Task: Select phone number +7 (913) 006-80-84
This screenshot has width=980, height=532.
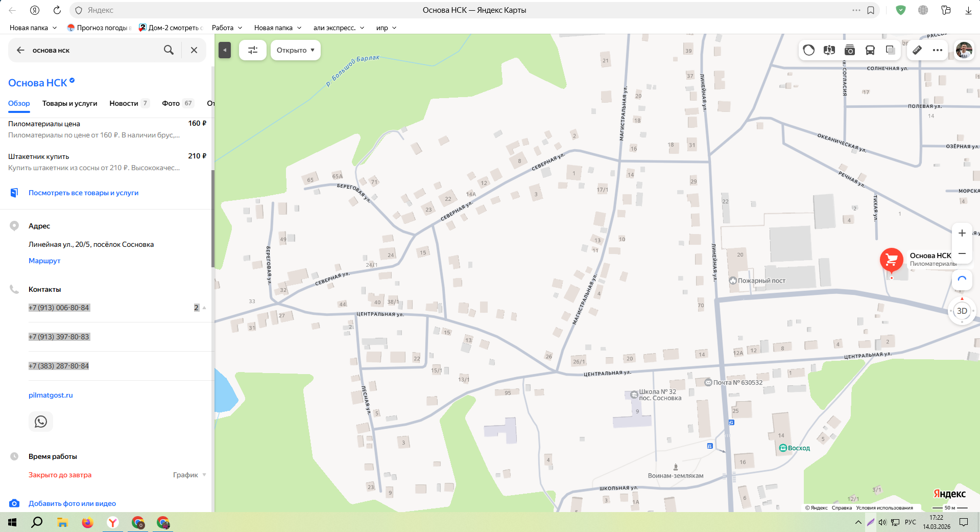Action: pos(59,308)
